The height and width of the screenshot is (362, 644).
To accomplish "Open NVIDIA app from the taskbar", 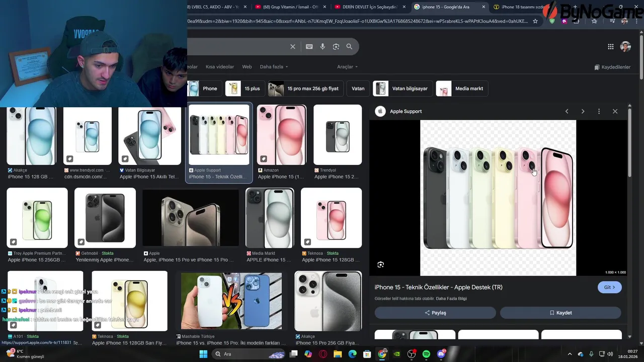I will point(397,354).
